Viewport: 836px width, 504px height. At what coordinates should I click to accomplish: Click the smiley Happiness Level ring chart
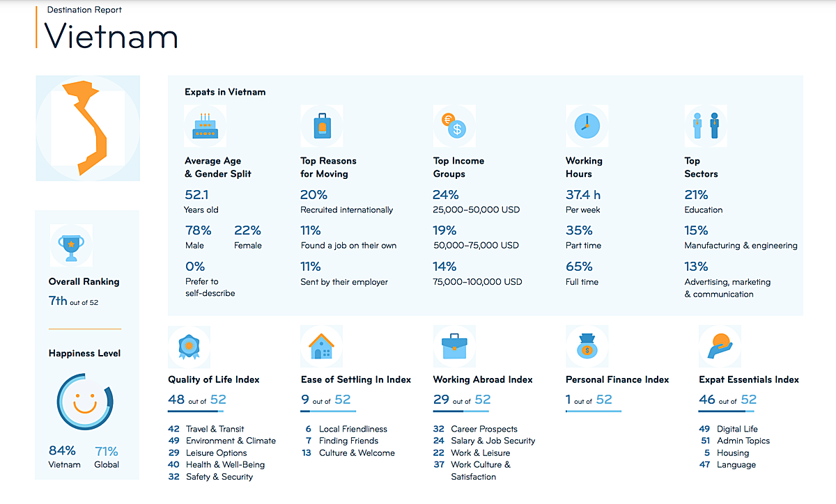84,402
